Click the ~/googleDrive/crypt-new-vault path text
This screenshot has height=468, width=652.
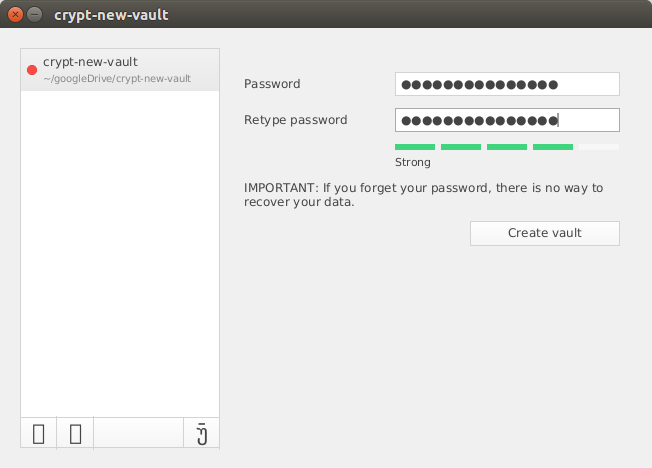pyautogui.click(x=116, y=78)
